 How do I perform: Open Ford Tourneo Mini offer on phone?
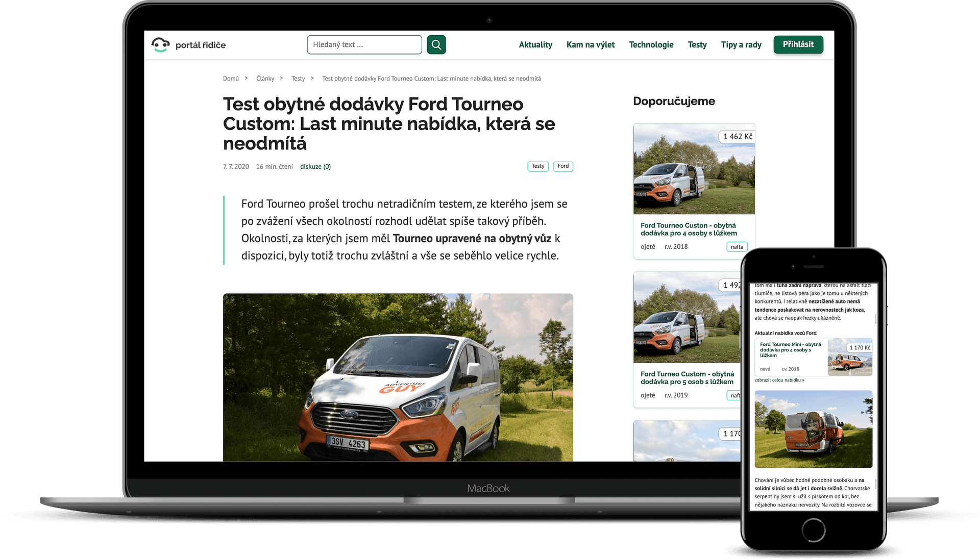(x=791, y=350)
